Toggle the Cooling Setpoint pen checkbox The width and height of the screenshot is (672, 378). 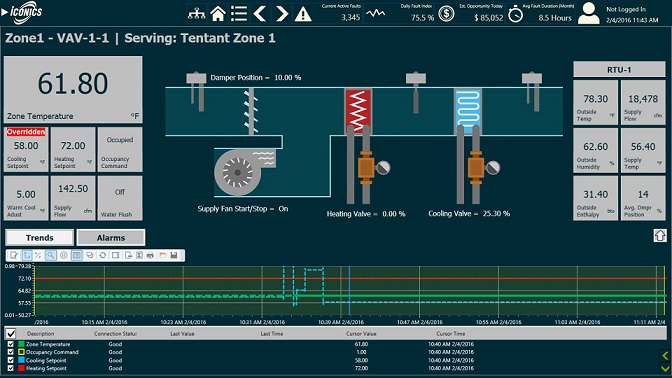(11, 360)
